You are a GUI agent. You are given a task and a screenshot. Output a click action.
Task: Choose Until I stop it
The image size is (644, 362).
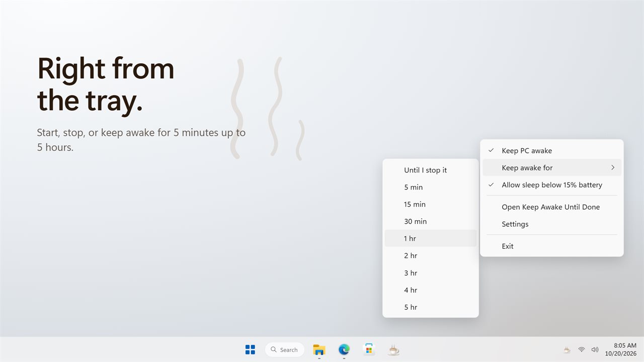coord(431,170)
